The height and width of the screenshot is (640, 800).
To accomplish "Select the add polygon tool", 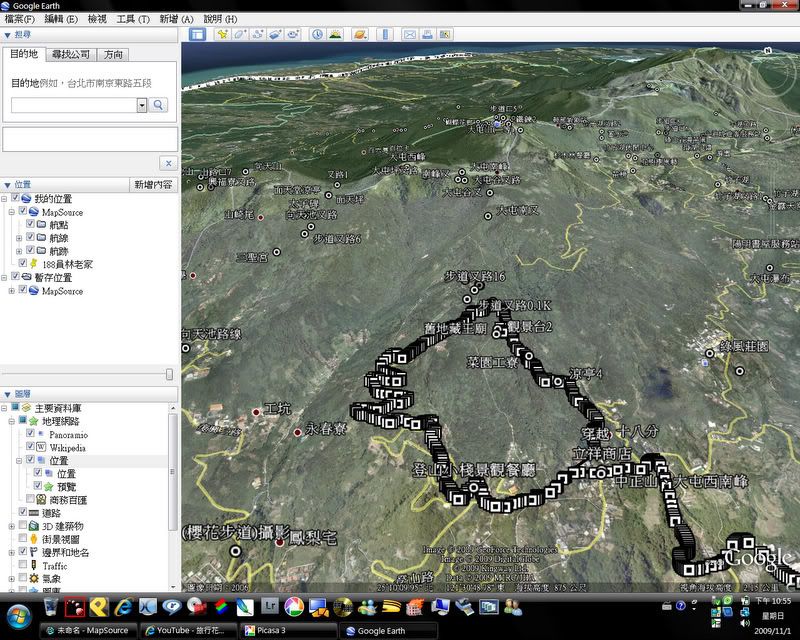I will [240, 34].
